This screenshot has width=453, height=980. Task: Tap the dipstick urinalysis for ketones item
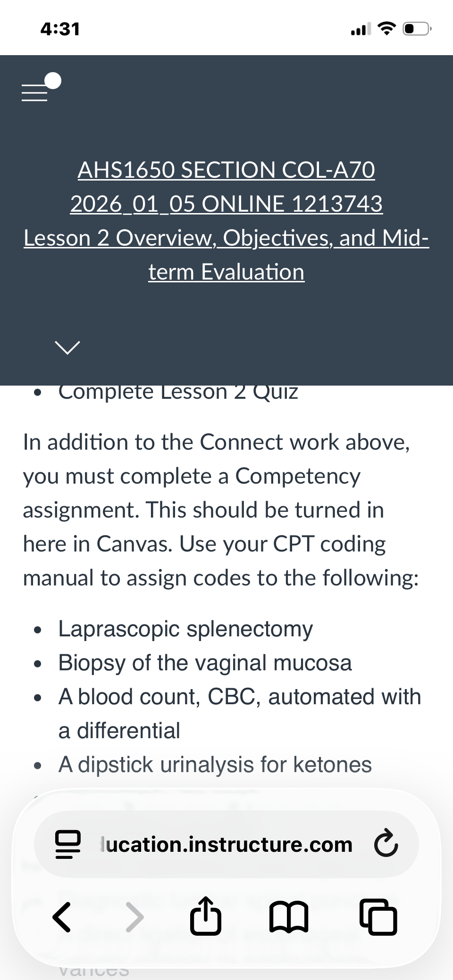tap(215, 765)
